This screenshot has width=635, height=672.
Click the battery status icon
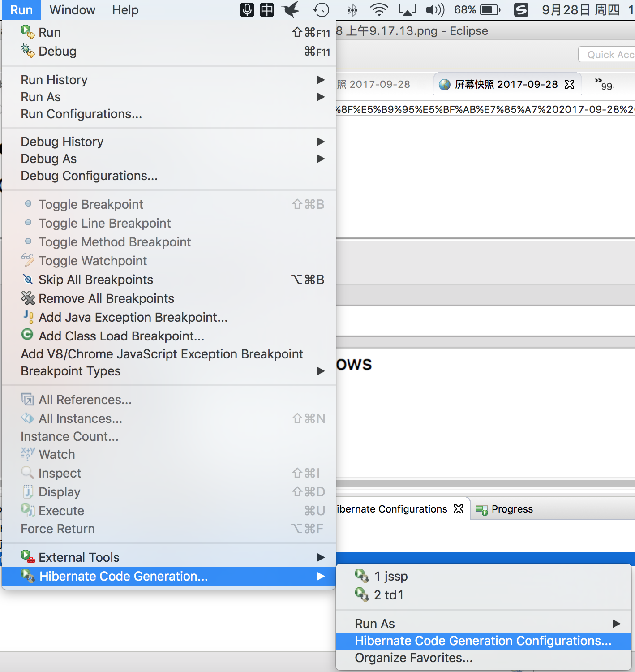pos(490,9)
